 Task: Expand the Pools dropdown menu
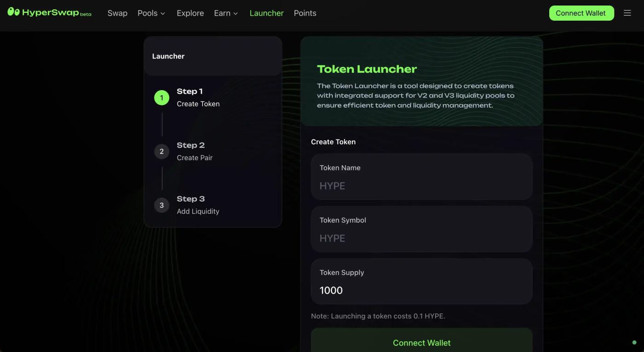click(x=151, y=13)
